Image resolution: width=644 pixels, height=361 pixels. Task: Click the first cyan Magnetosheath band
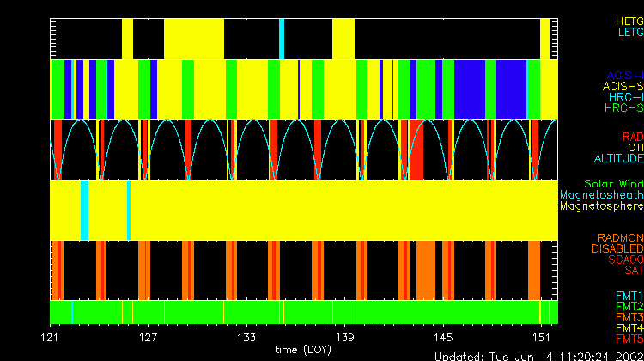(84, 210)
